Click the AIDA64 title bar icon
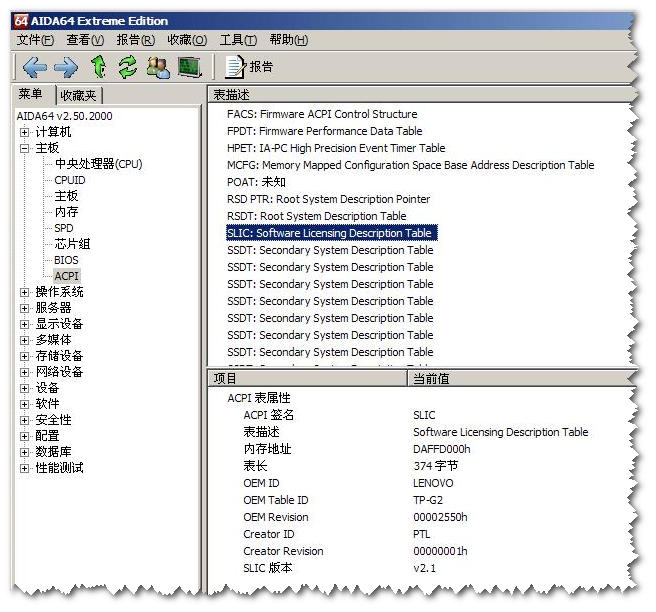The height and width of the screenshot is (612, 656). click(x=20, y=20)
